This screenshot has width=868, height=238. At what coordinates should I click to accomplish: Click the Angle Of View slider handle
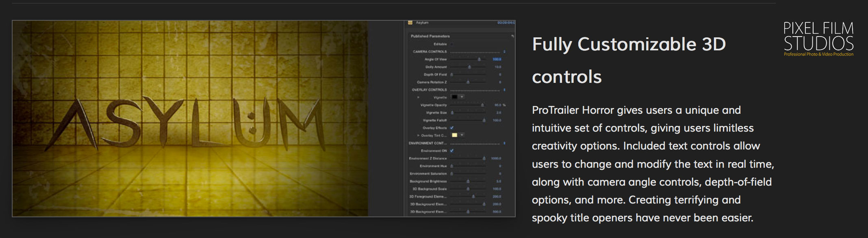point(479,59)
